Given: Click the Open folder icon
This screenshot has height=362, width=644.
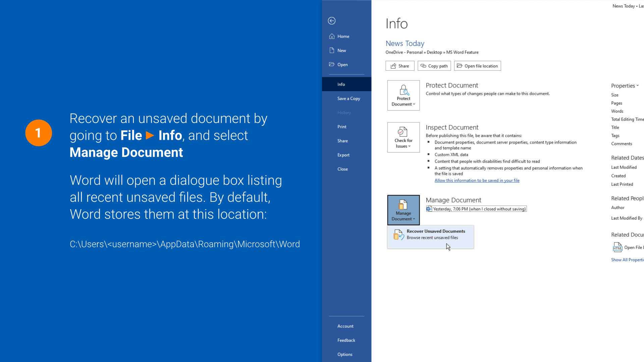Looking at the screenshot, I should pos(332,64).
